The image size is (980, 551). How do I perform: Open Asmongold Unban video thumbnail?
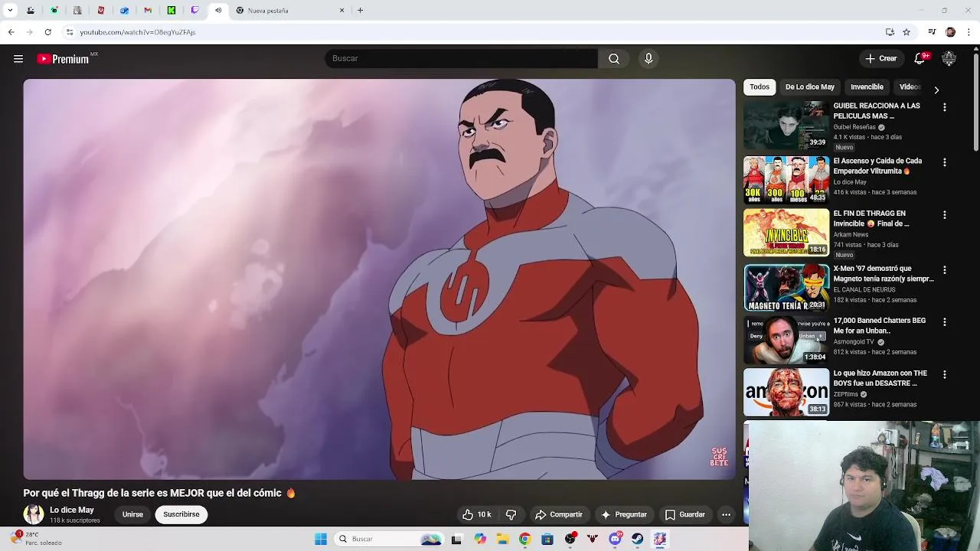coord(786,340)
